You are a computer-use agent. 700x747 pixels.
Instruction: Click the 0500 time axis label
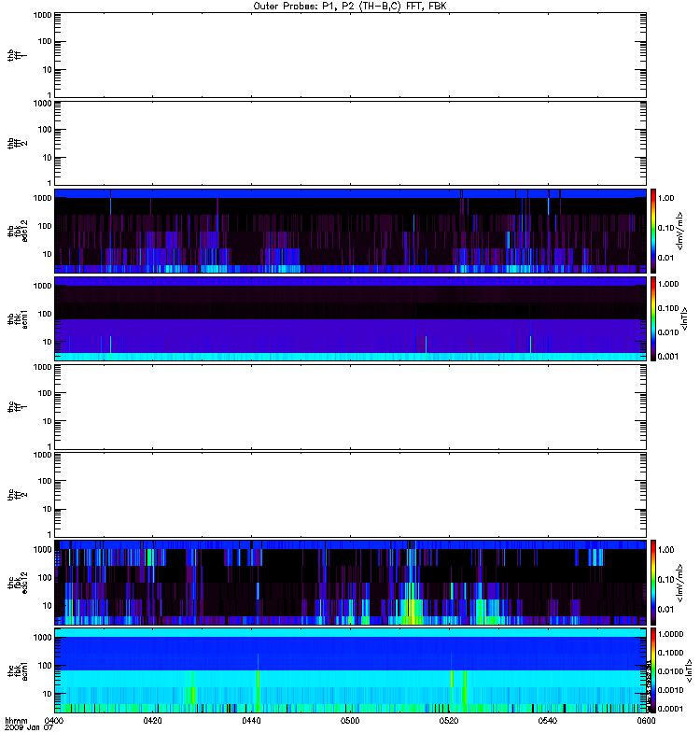click(350, 721)
